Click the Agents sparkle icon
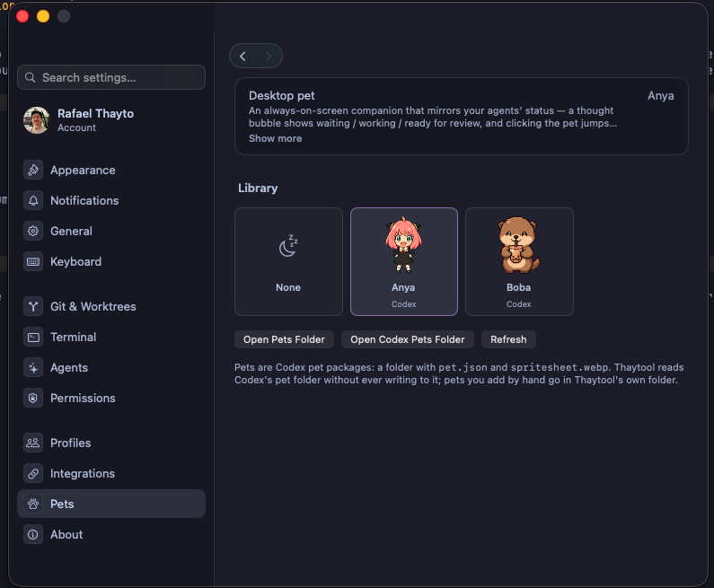Viewport: 714px width, 588px height. click(x=33, y=368)
